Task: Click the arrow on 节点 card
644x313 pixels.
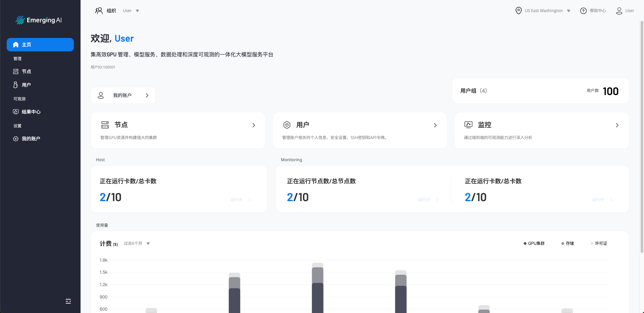Action: click(254, 125)
